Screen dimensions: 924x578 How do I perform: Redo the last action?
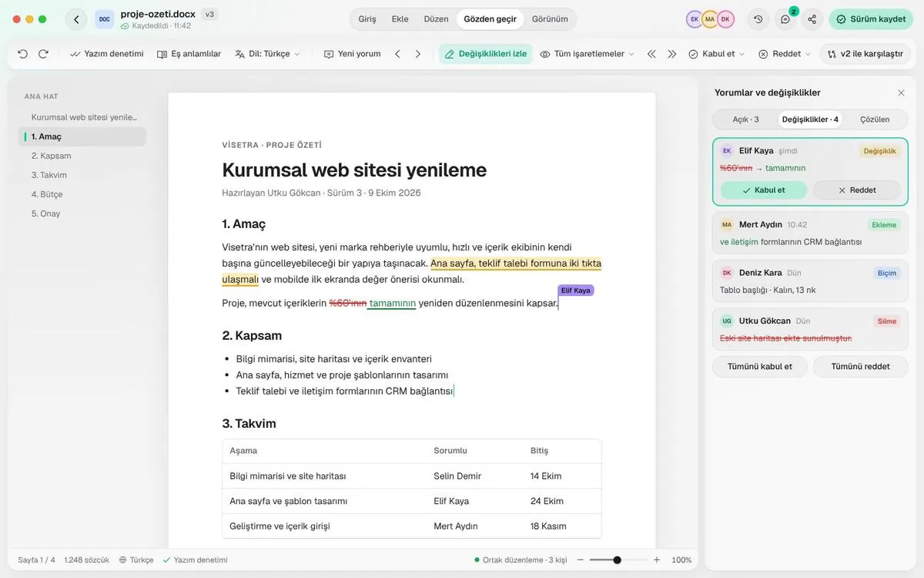pyautogui.click(x=43, y=54)
